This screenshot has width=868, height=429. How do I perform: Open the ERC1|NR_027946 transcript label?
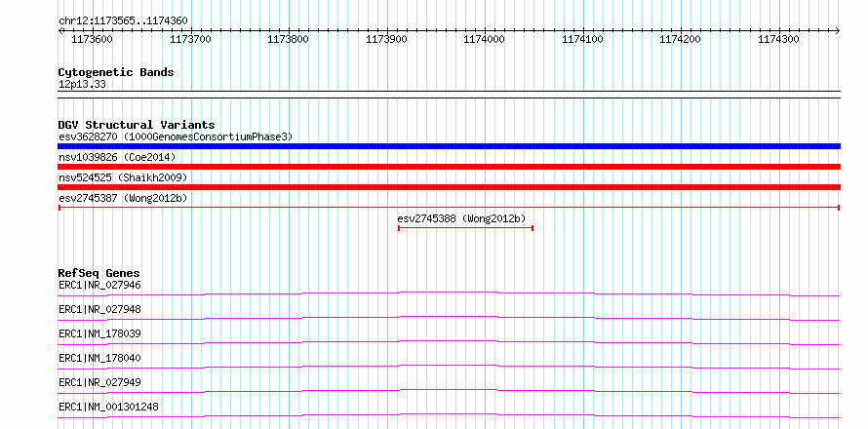point(99,286)
